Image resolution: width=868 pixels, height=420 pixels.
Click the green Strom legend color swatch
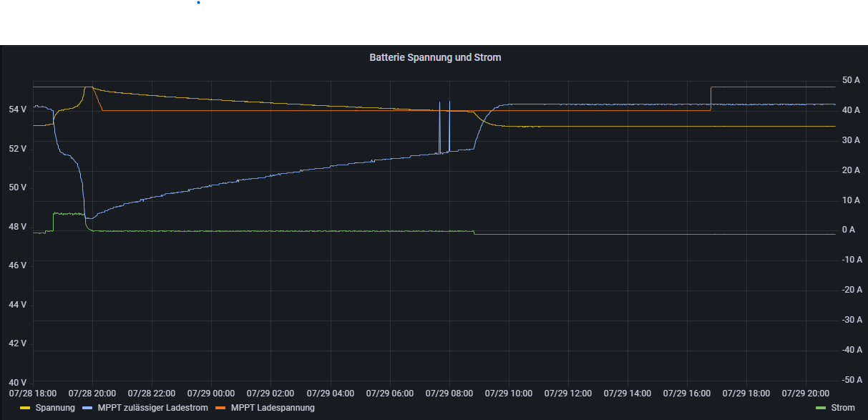[x=821, y=408]
